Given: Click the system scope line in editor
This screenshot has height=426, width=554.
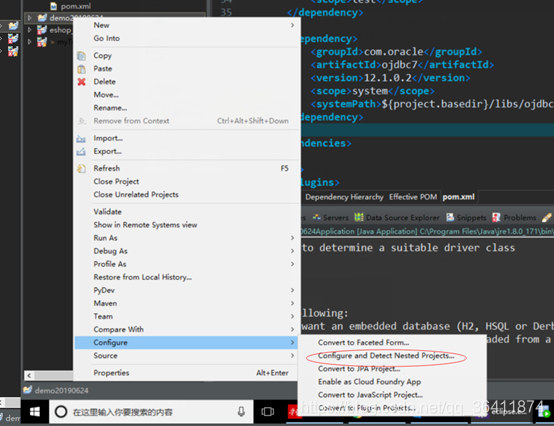Looking at the screenshot, I should pos(372,91).
